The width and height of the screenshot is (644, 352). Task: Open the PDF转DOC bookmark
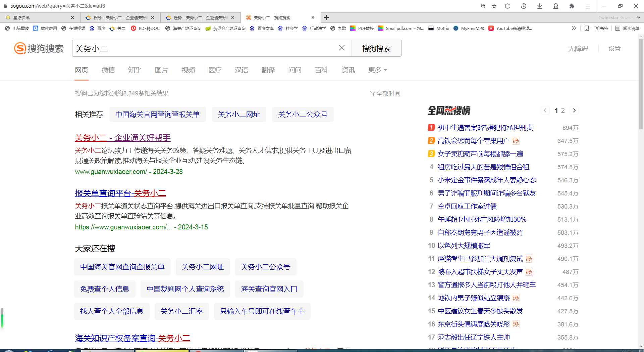click(146, 28)
